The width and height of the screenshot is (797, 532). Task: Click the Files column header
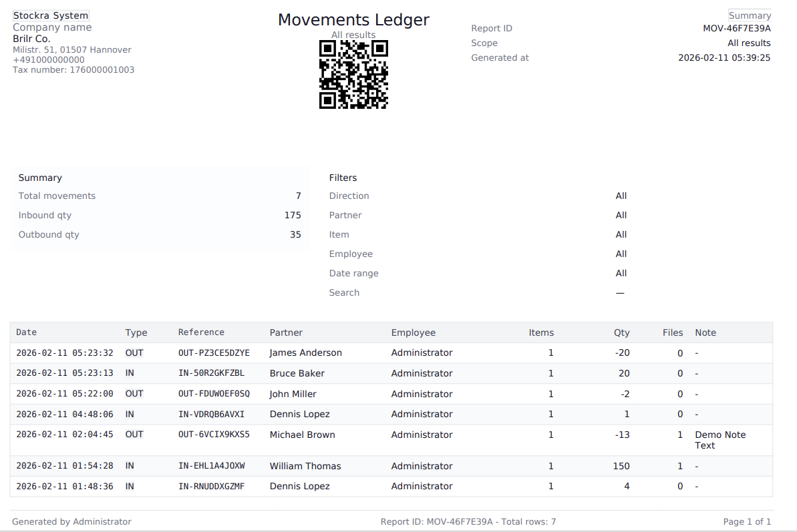673,332
